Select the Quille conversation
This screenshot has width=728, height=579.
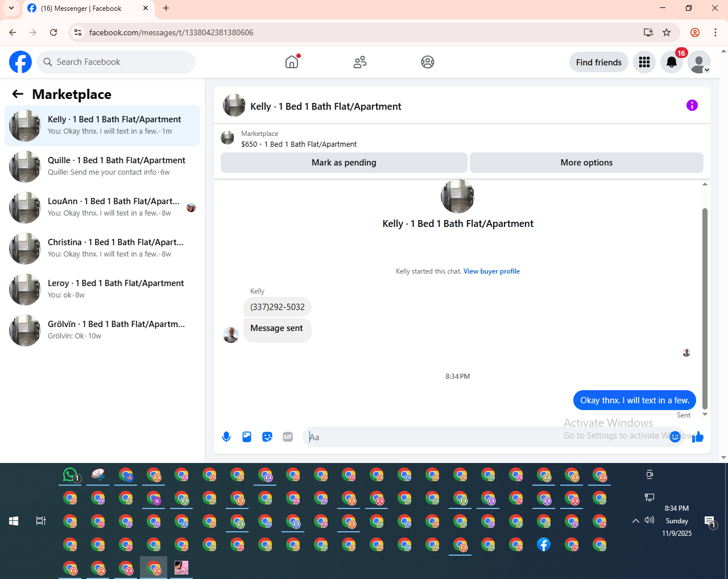(x=102, y=167)
